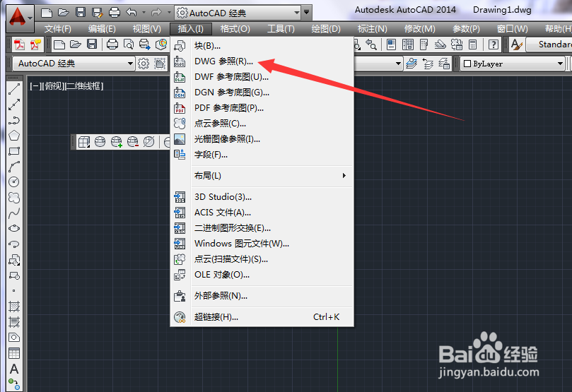Viewport: 572px width, 392px height.
Task: Click the 俯视 view control label
Action: 52,86
